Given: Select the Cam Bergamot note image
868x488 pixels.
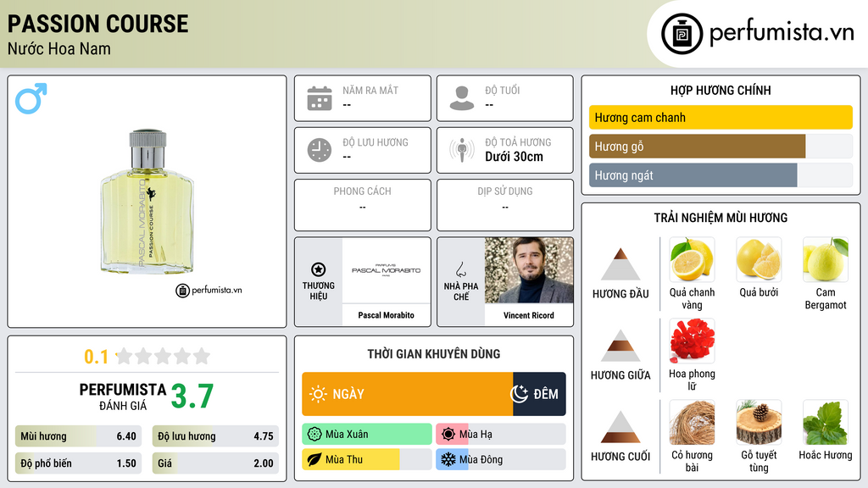Looking at the screenshot, I should [826, 259].
